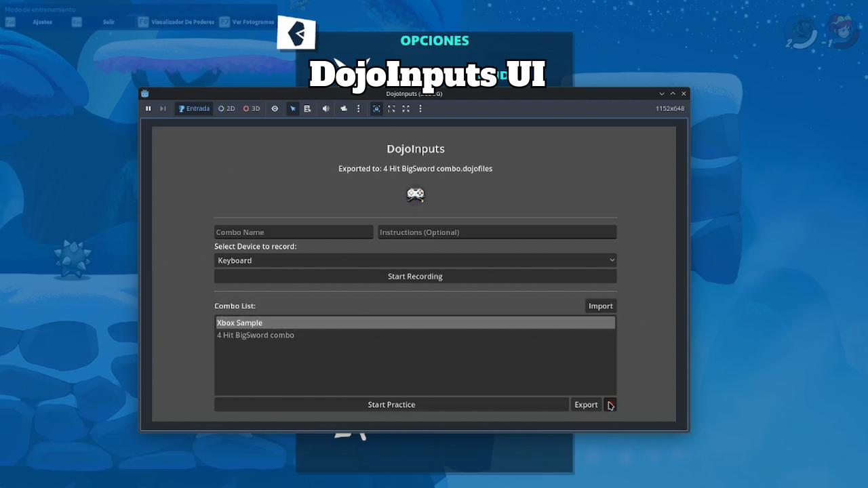Click the Exported to status message
Screen dimensions: 868x488
pyautogui.click(x=415, y=169)
